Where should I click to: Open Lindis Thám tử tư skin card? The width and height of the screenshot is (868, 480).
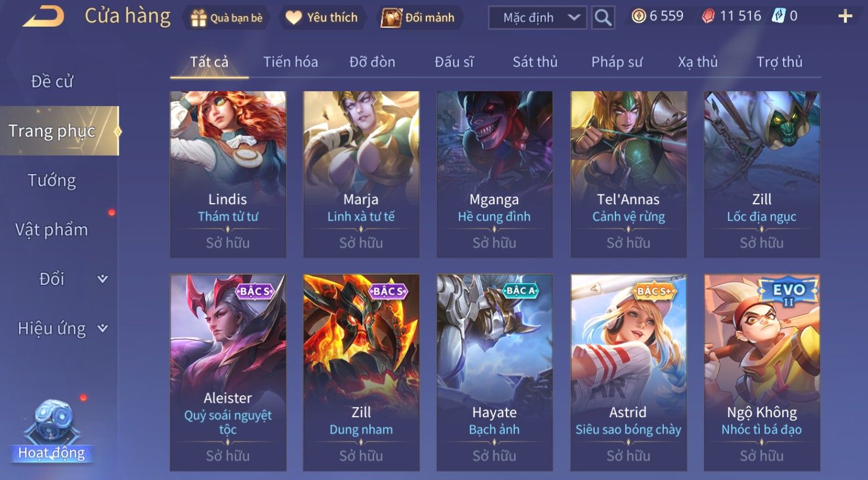(228, 174)
